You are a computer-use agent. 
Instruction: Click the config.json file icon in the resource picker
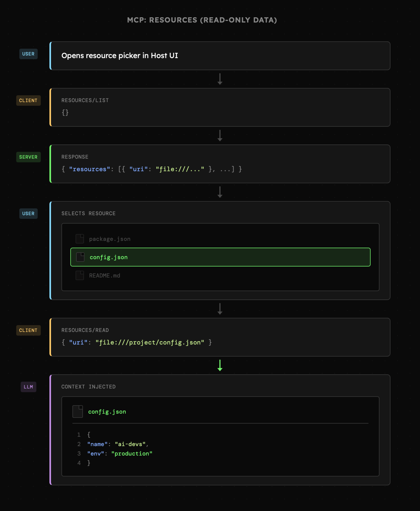pos(80,257)
